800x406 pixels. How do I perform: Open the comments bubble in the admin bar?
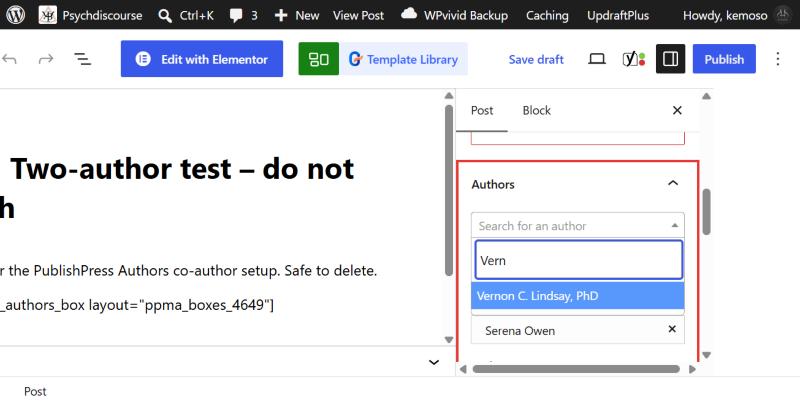(x=243, y=15)
